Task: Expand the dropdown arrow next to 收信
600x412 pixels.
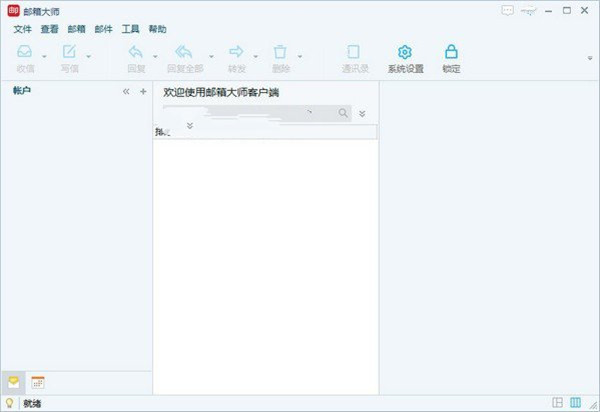Action: pos(45,56)
